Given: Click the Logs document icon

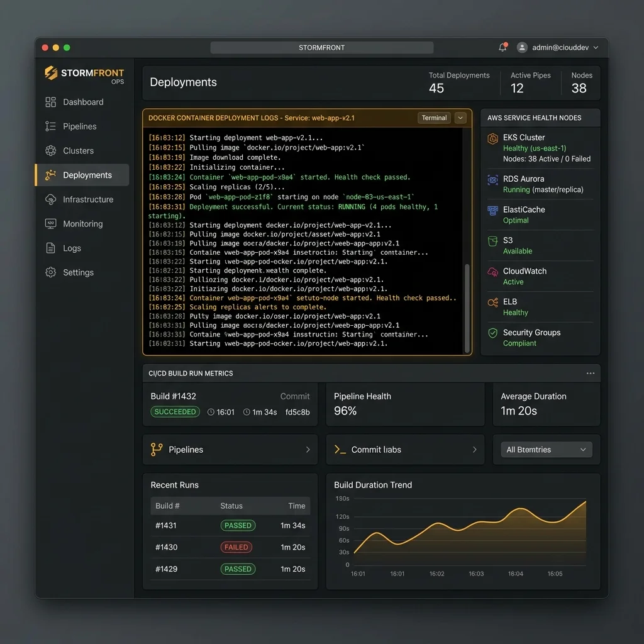Looking at the screenshot, I should pos(50,248).
